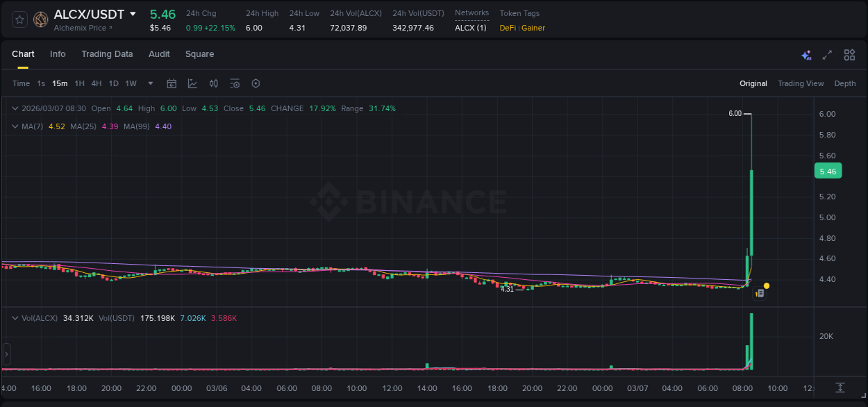Toggle the favorite star for ALCX/USDT

(x=19, y=19)
